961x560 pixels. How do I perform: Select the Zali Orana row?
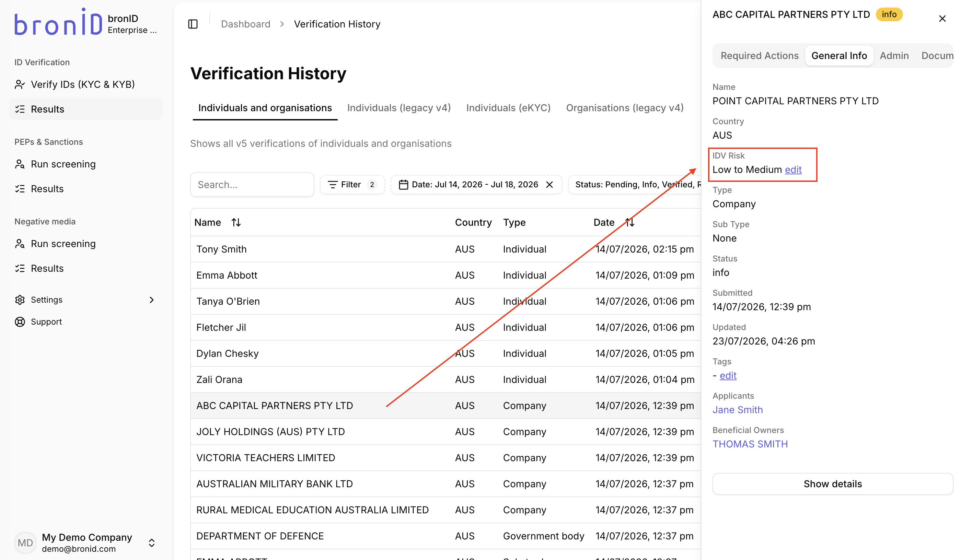[445, 380]
